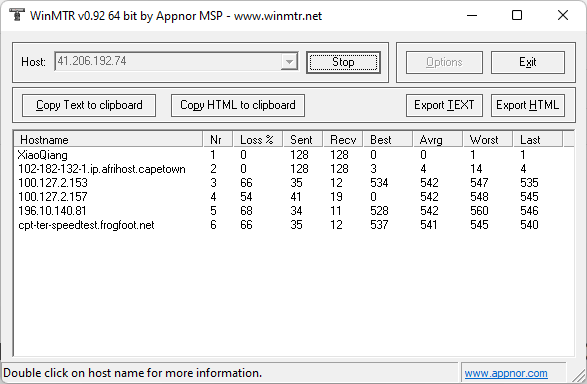Click the Recv column header
587x384 pixels.
(x=343, y=140)
